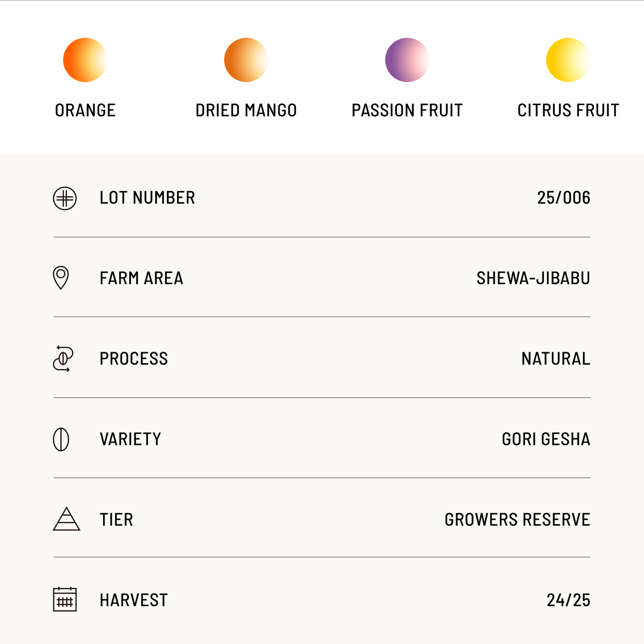Click the Harvest calendar icon
Screen dimensions: 644x644
tap(65, 599)
